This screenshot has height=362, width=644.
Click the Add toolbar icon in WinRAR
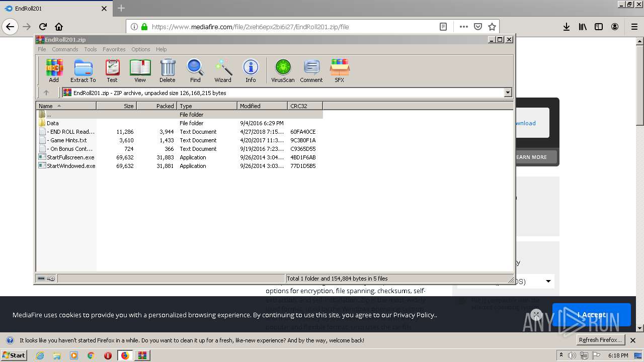[x=54, y=70]
